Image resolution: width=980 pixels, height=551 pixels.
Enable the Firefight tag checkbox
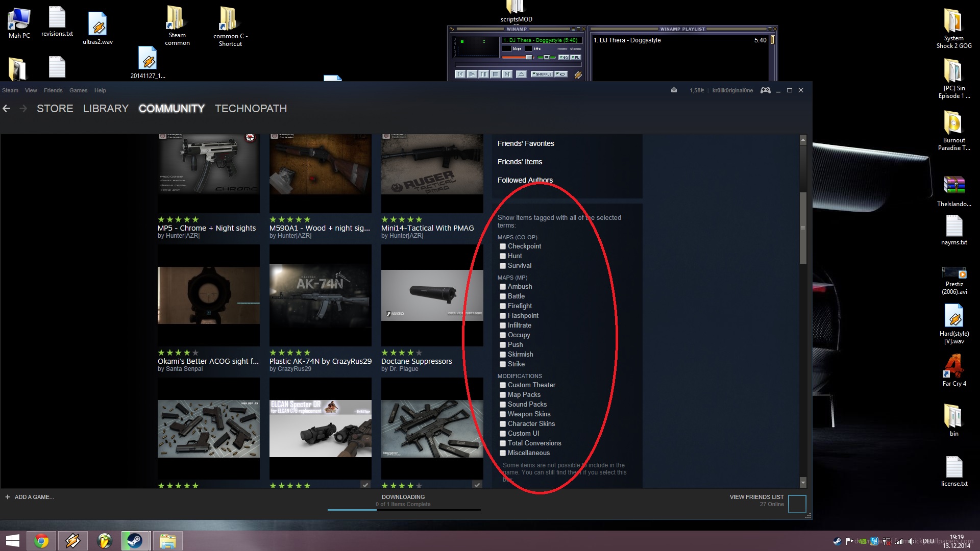pyautogui.click(x=503, y=306)
